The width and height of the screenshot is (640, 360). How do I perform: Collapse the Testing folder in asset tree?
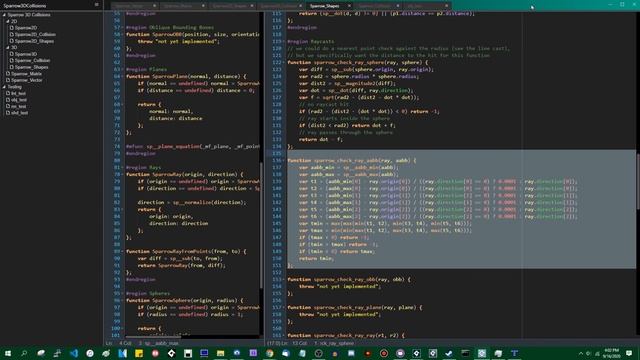[x=4, y=87]
